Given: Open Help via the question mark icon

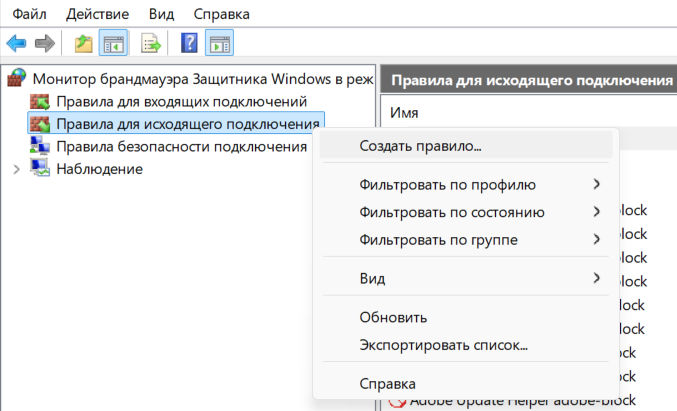Looking at the screenshot, I should (x=188, y=43).
